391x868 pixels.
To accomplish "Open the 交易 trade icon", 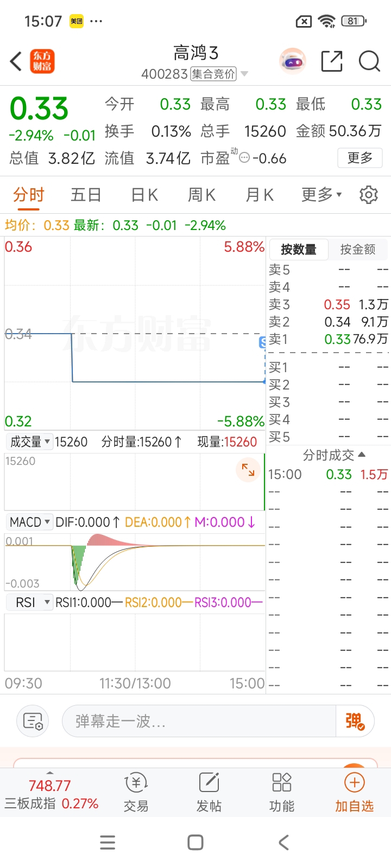I will click(x=136, y=792).
